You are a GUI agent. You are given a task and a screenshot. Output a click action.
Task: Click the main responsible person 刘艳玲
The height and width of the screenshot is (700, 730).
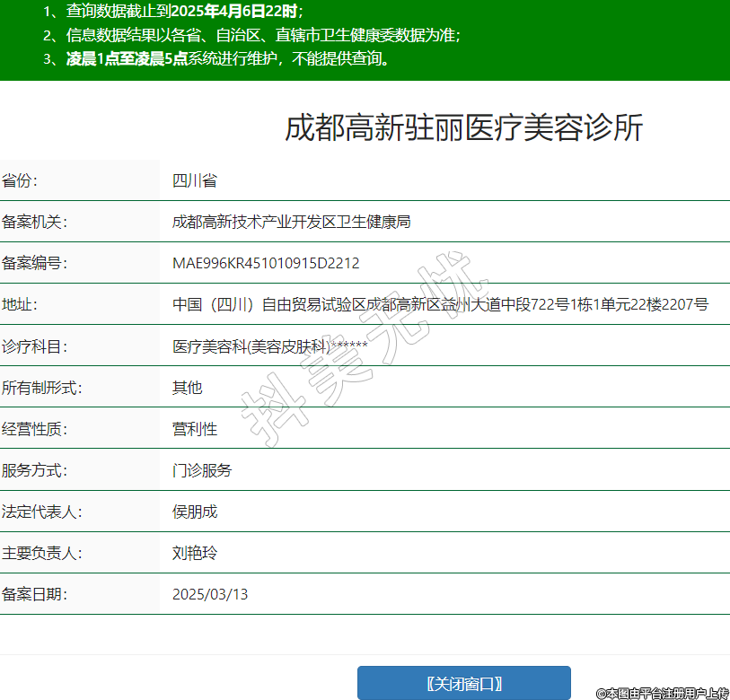[195, 553]
